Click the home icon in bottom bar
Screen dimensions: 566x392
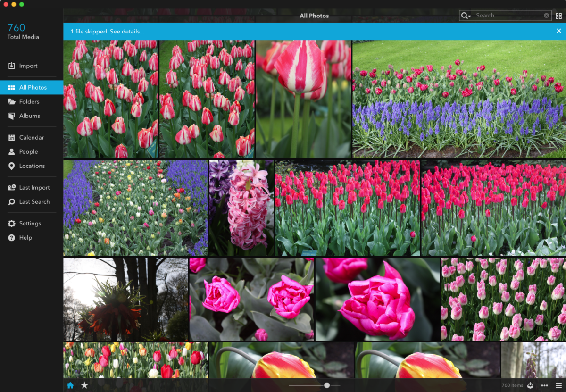pyautogui.click(x=70, y=385)
